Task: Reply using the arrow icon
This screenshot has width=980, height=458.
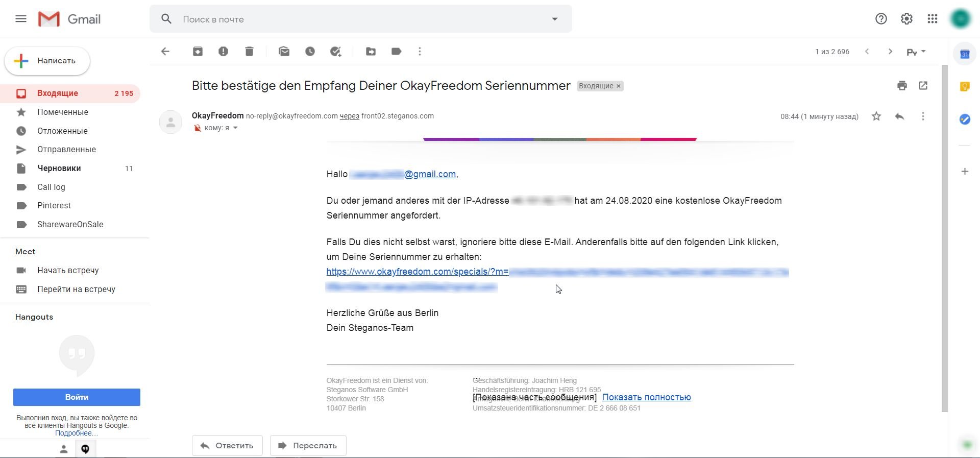Action: coord(899,116)
